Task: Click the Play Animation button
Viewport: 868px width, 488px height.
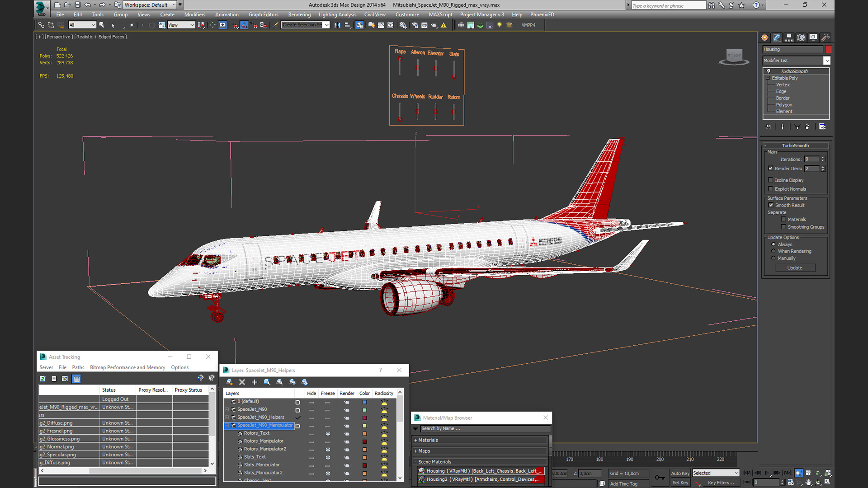Action: point(768,473)
